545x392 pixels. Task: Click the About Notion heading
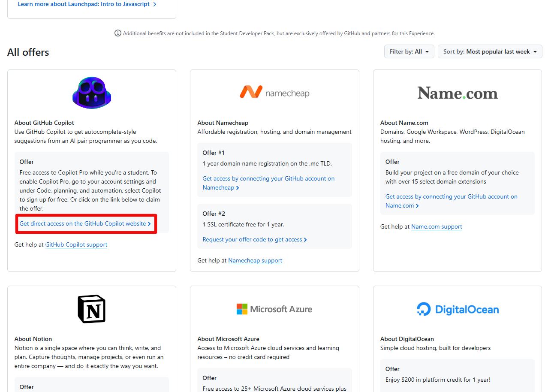(x=33, y=339)
